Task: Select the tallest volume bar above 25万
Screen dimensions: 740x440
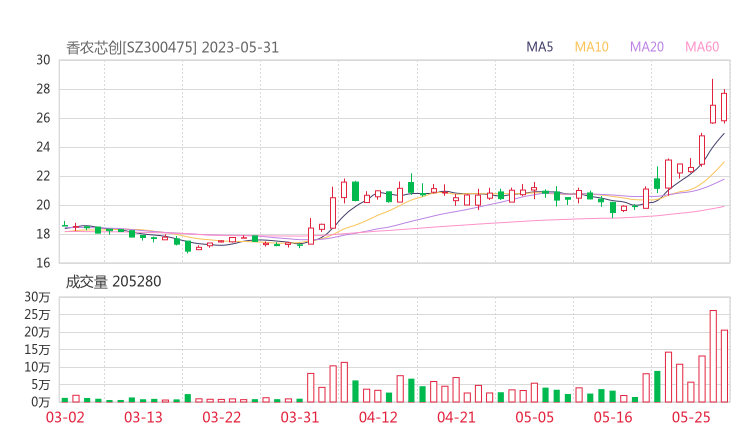Action: coord(713,356)
